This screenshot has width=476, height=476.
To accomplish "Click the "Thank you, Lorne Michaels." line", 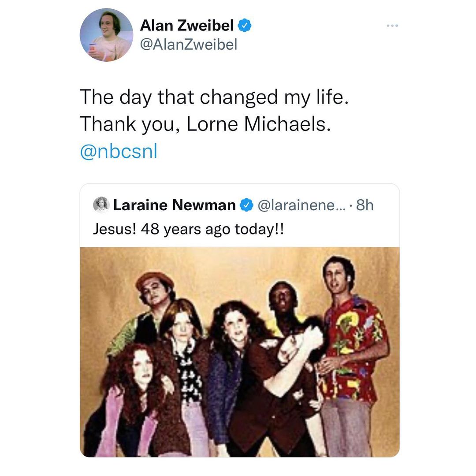I will tap(205, 124).
